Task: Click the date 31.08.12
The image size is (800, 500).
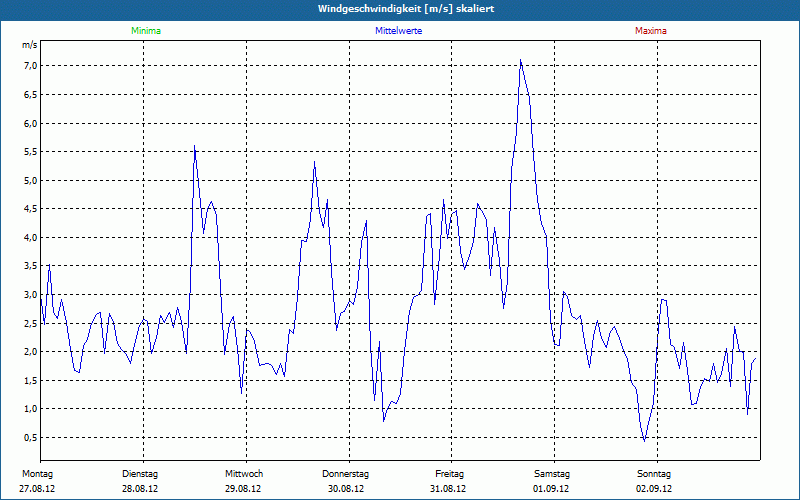Action: [448, 489]
